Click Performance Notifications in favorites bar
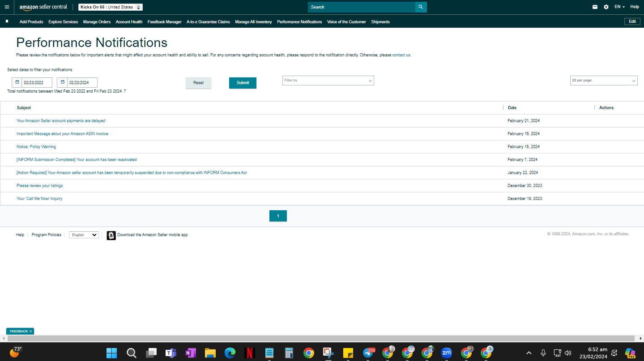This screenshot has height=361, width=644. 299,22
